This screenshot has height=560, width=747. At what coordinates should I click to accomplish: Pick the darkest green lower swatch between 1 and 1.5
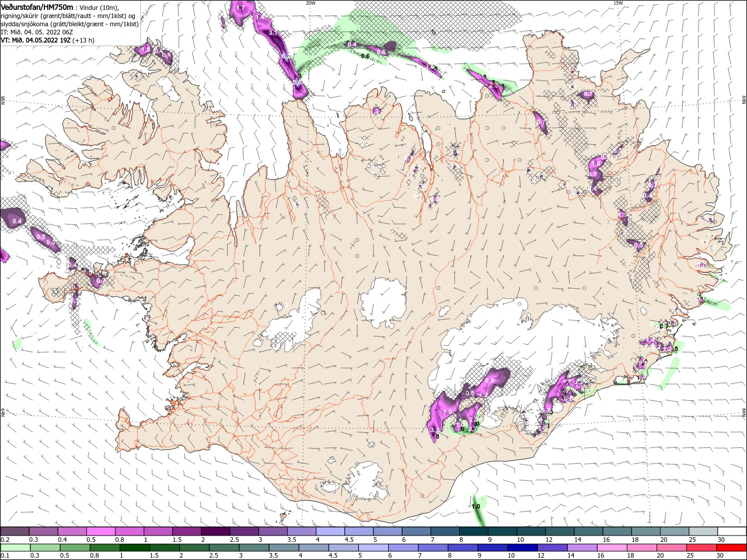[134, 548]
